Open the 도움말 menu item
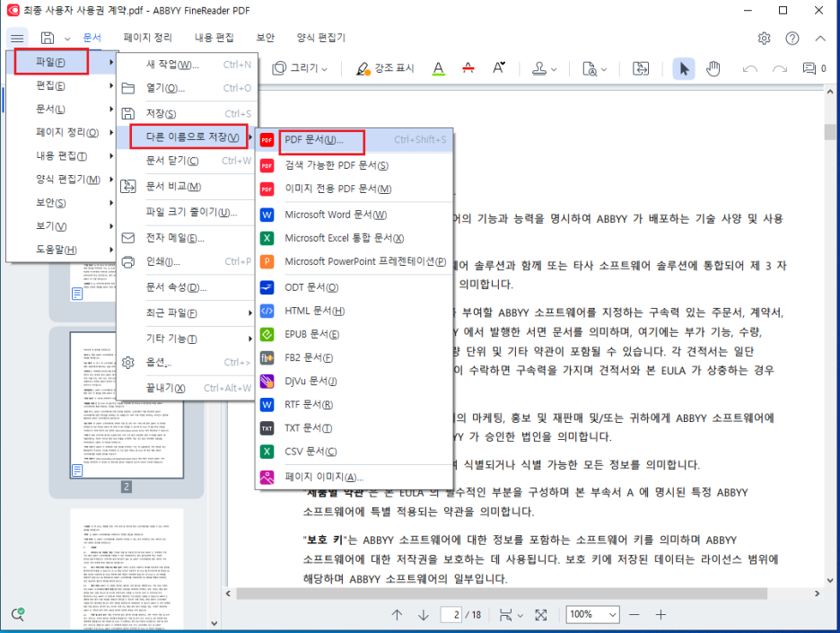Image resolution: width=840 pixels, height=633 pixels. (61, 250)
